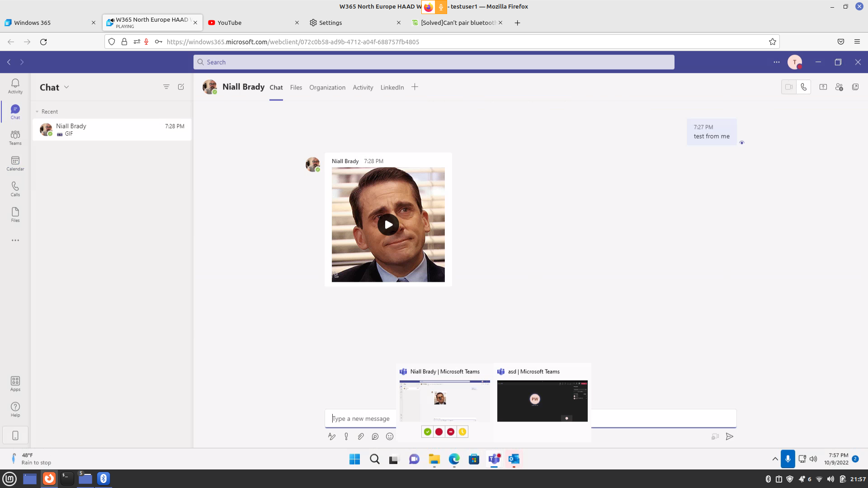This screenshot has width=868, height=488.
Task: Open Outlook from Windows taskbar
Action: 514,459
